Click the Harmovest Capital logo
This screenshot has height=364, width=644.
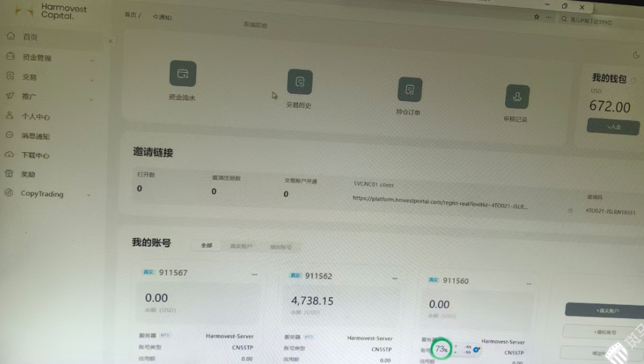tap(51, 12)
